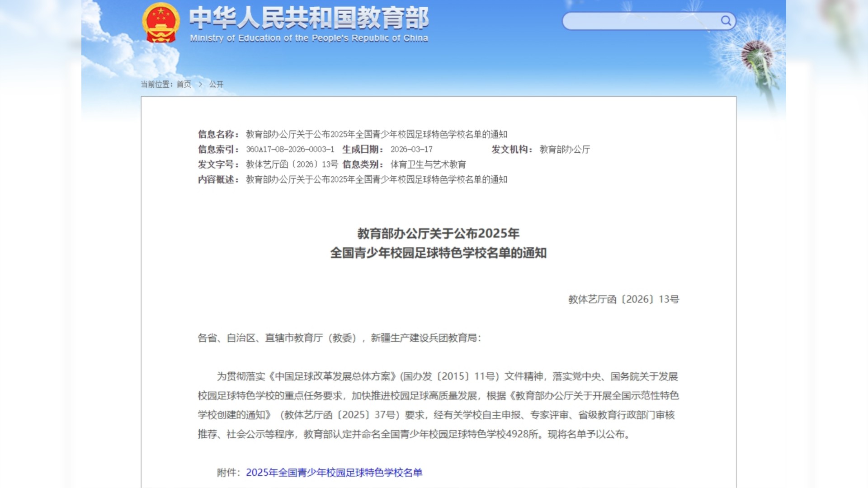868x488 pixels.
Task: Open attachment 2025年全国青少年校园足球特色学校名单
Action: pos(334,473)
